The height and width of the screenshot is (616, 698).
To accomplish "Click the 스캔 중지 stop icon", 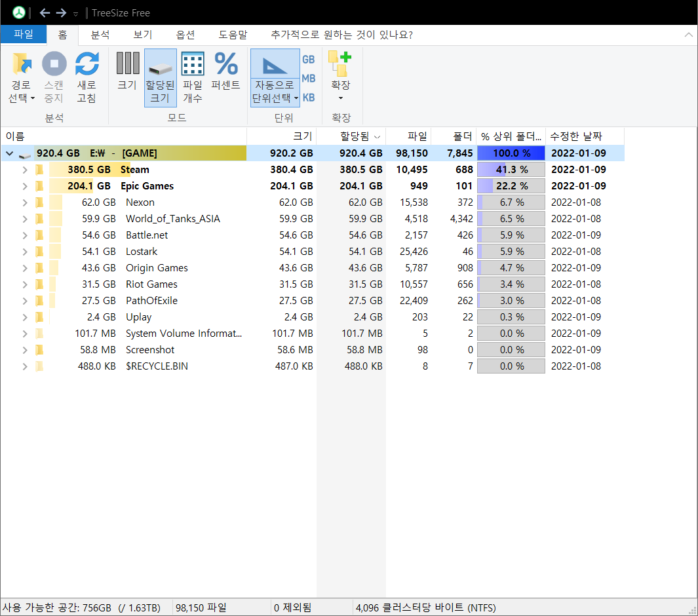I will click(54, 64).
